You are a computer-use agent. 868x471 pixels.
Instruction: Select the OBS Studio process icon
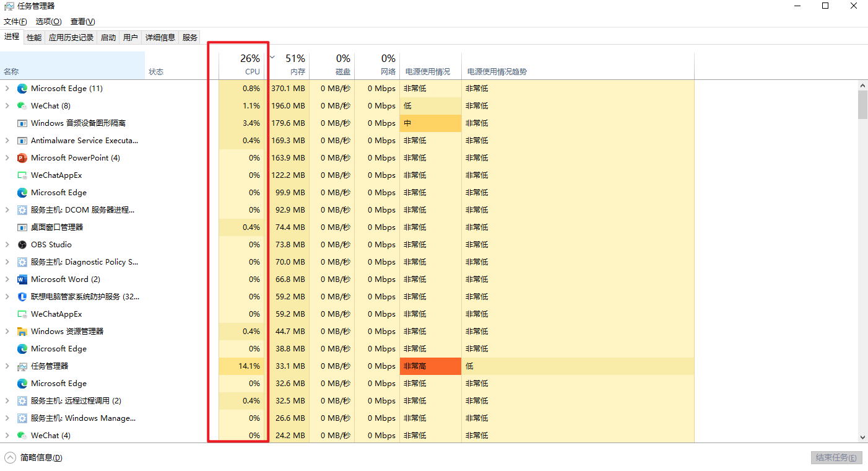click(22, 245)
